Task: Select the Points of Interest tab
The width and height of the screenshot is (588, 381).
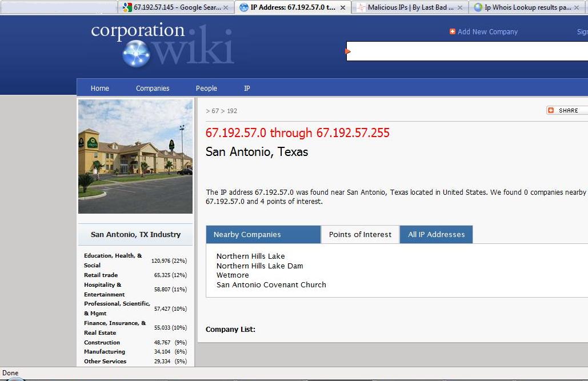Action: [x=360, y=234]
